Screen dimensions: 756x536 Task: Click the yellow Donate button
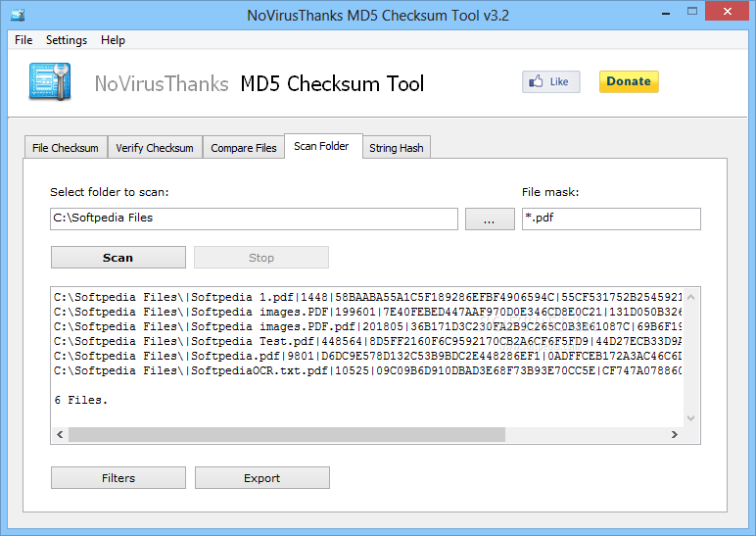pyautogui.click(x=629, y=81)
